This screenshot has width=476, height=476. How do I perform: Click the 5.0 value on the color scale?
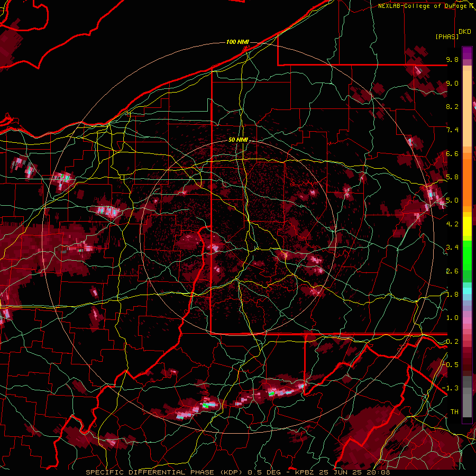point(452,200)
